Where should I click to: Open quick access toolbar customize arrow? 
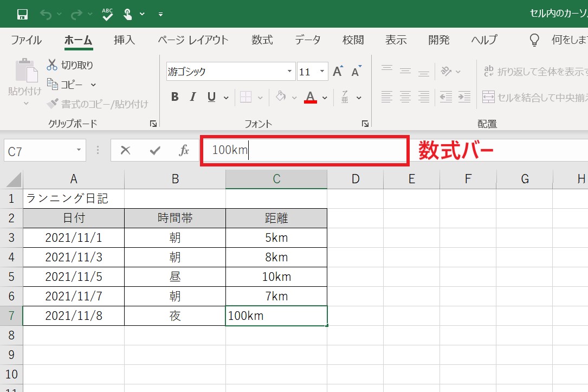click(160, 14)
